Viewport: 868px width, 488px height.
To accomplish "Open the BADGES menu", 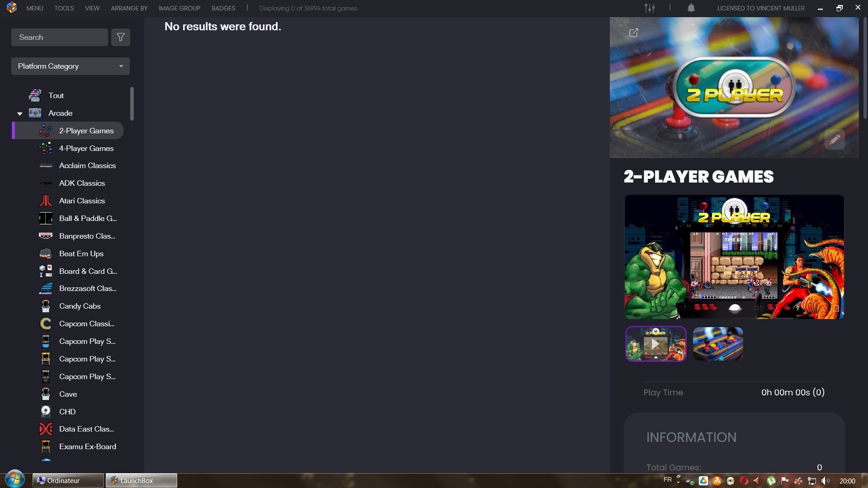I will 223,8.
